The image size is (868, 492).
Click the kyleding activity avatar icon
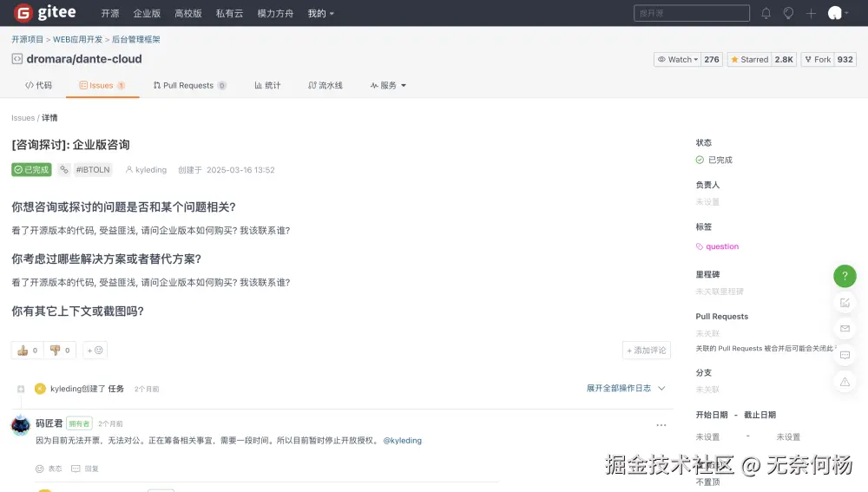[x=40, y=389]
